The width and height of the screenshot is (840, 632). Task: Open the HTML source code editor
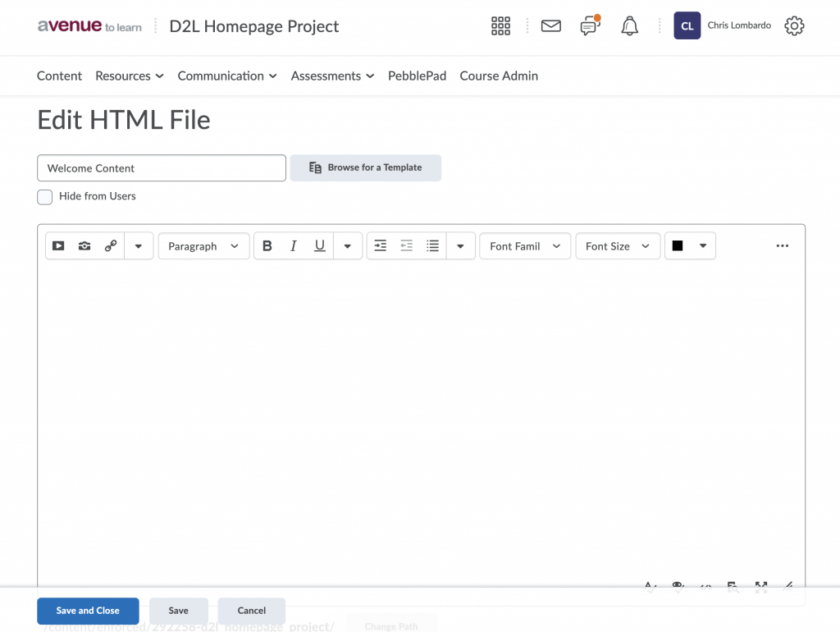705,587
